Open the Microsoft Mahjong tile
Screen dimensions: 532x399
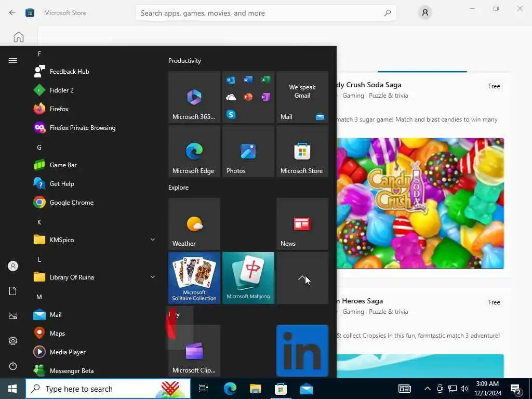248,278
